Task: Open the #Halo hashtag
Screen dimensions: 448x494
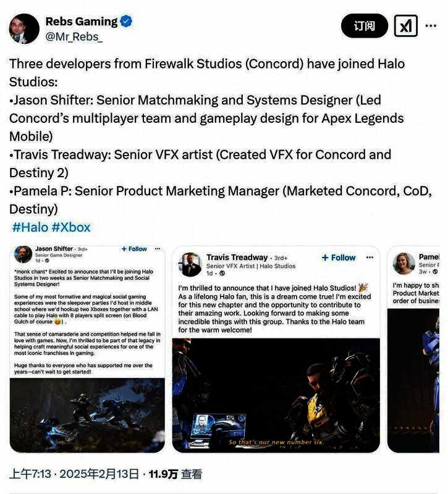Action: pos(30,227)
